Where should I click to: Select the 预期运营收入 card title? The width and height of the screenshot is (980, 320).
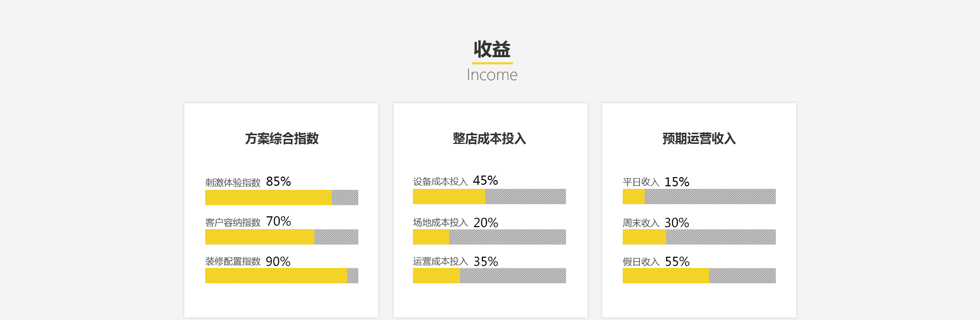click(699, 138)
